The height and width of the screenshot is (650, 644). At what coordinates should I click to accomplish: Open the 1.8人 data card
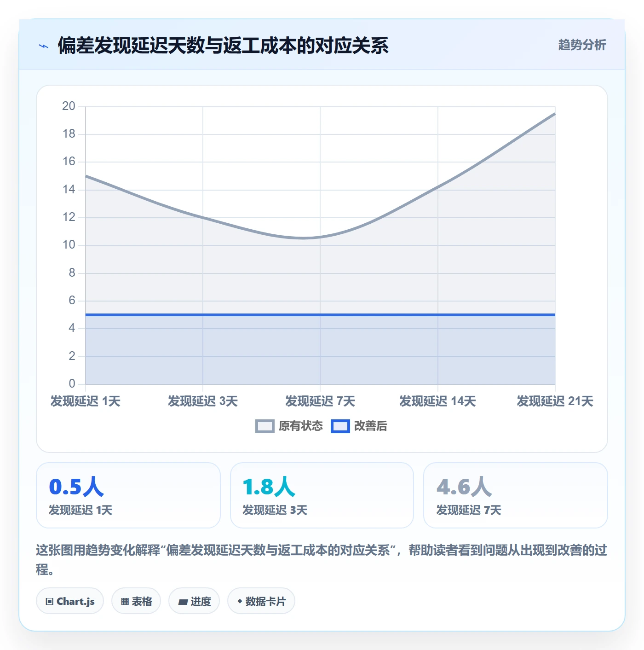pos(322,495)
